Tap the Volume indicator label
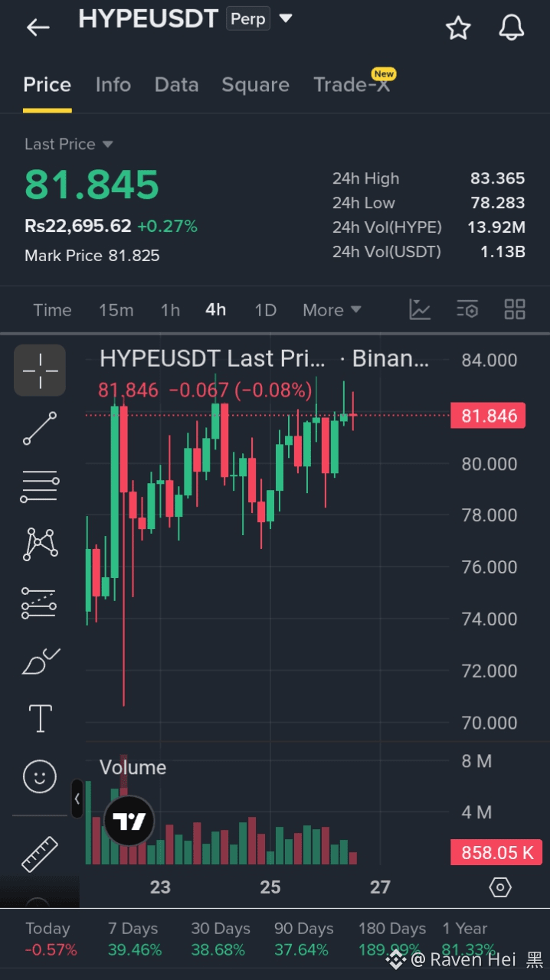 [133, 767]
